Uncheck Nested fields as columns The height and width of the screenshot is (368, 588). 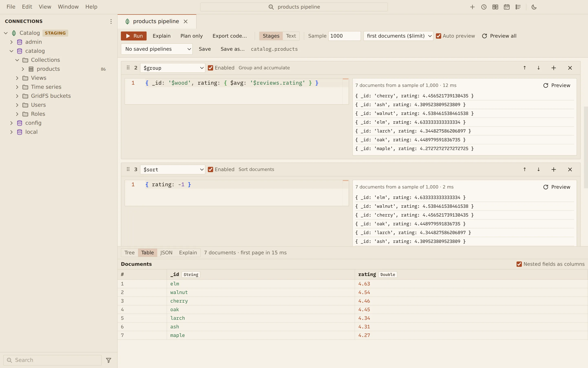(519, 264)
